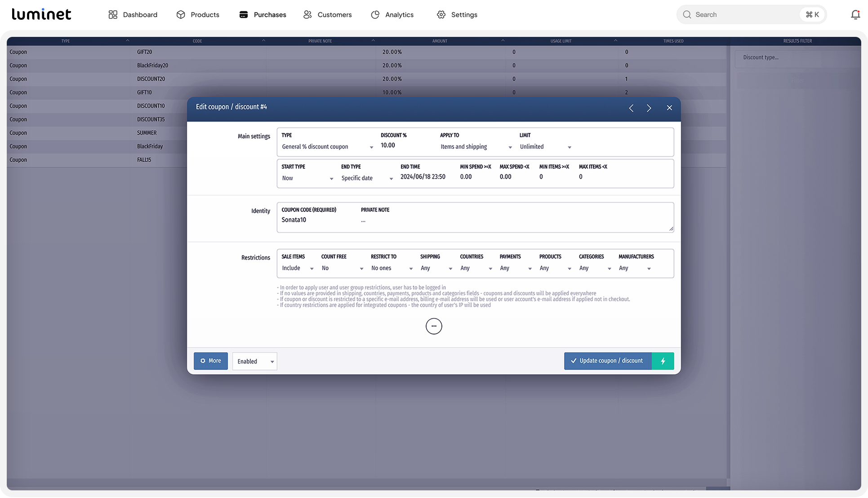Viewport: 868px width, 498px height.
Task: Open the Sale Items Include dropdown
Action: pyautogui.click(x=297, y=269)
